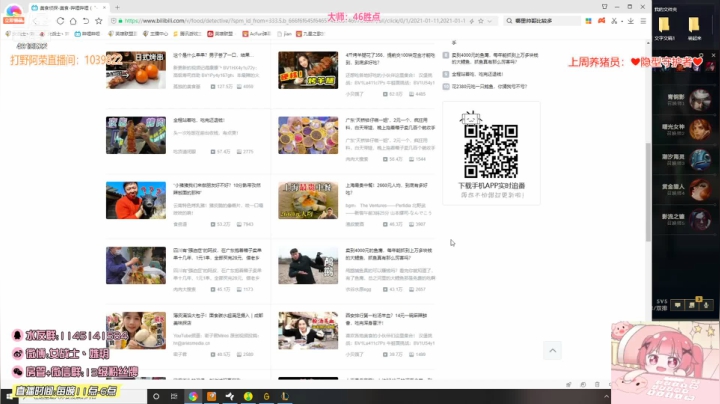Close the bilibili food tab
720x404 pixels.
(x=104, y=7)
